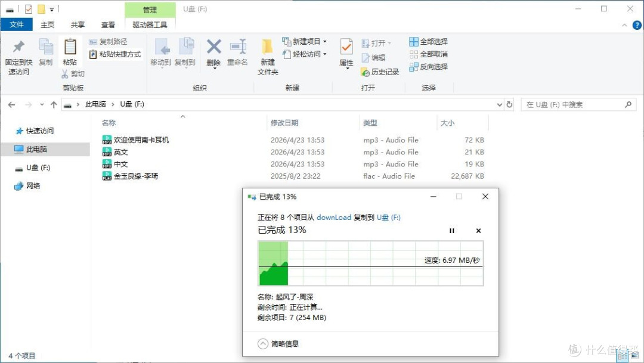This screenshot has height=363, width=644.
Task: Click History (历史记录) icon
Action: 365,72
